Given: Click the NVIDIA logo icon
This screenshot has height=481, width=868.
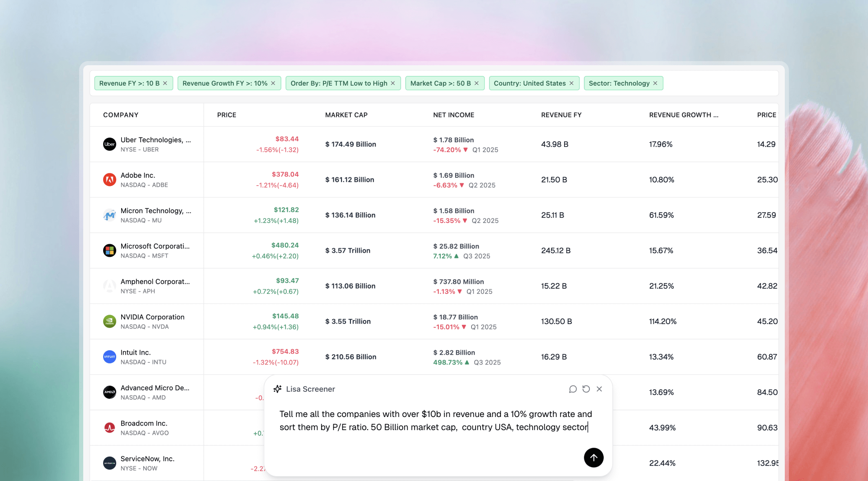Looking at the screenshot, I should click(x=109, y=321).
